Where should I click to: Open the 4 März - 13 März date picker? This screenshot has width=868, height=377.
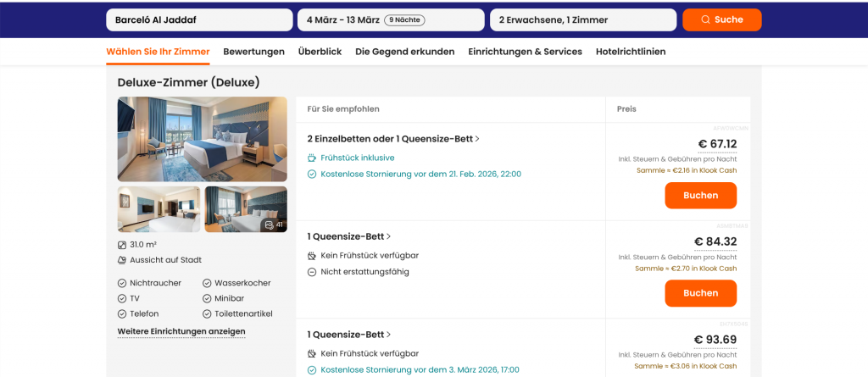pos(390,19)
